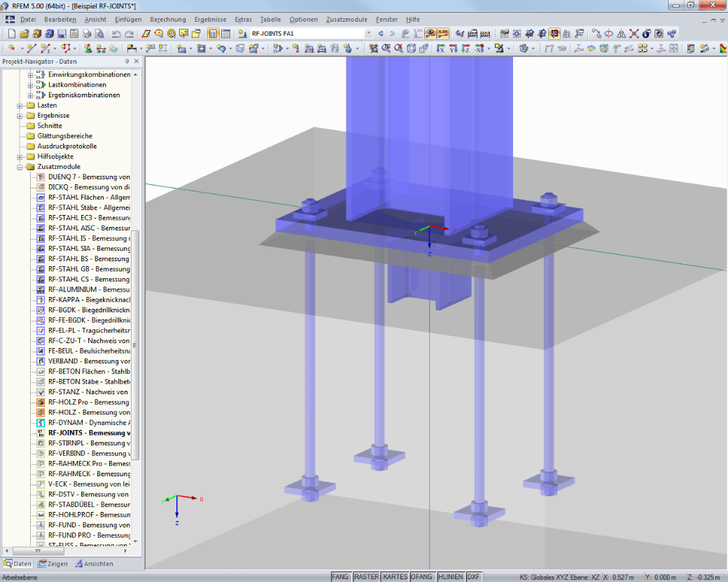Viewport: 728px width, 582px height.
Task: Create a new model with the blank page icon
Action: point(12,34)
